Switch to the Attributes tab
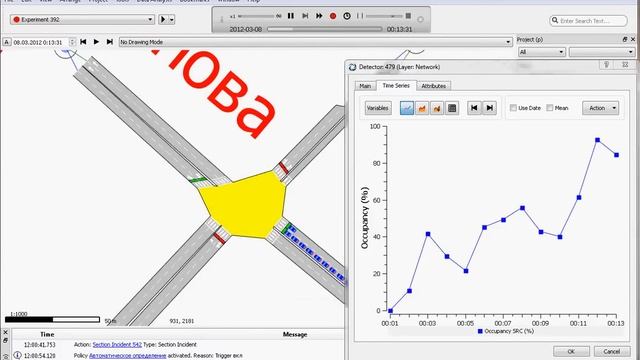640x360 pixels. click(x=433, y=86)
